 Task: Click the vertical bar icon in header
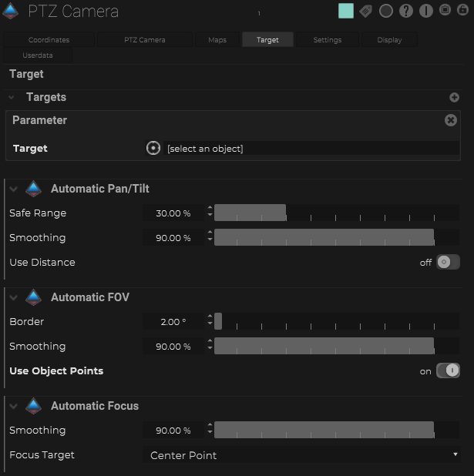coord(425,11)
